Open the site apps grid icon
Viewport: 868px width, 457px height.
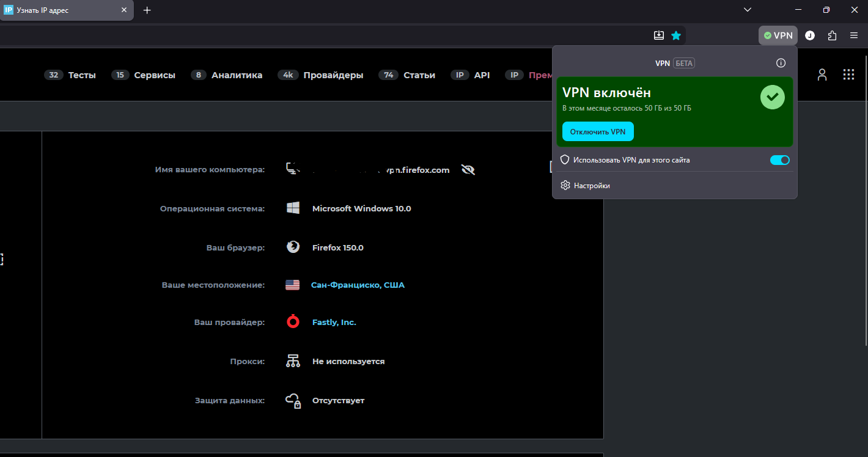[x=848, y=75]
